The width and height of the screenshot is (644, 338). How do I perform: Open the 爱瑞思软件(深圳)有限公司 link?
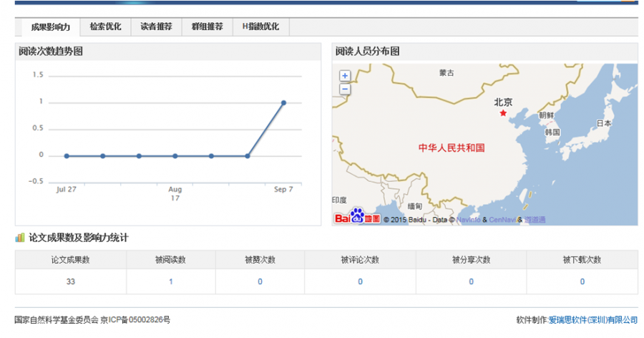(593, 320)
